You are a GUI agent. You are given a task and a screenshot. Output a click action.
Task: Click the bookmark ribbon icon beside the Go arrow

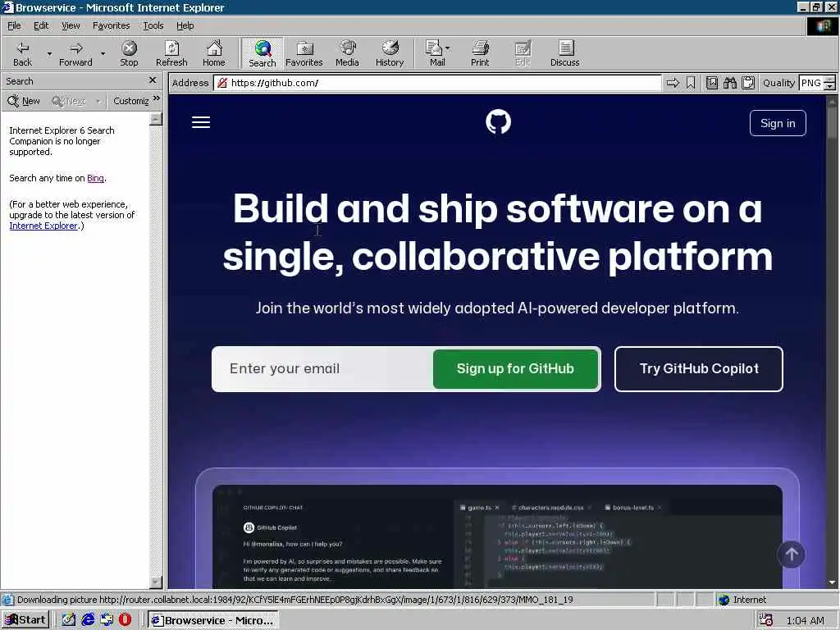(691, 83)
